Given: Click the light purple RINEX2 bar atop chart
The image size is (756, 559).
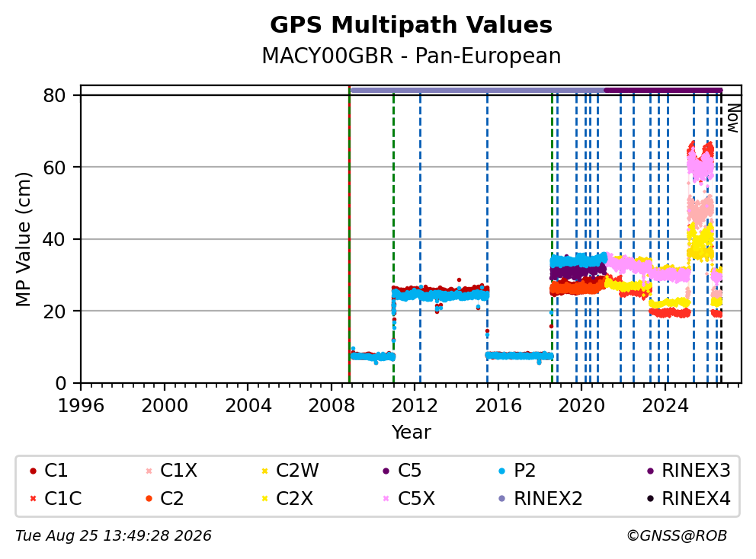Looking at the screenshot, I should 477,90.
